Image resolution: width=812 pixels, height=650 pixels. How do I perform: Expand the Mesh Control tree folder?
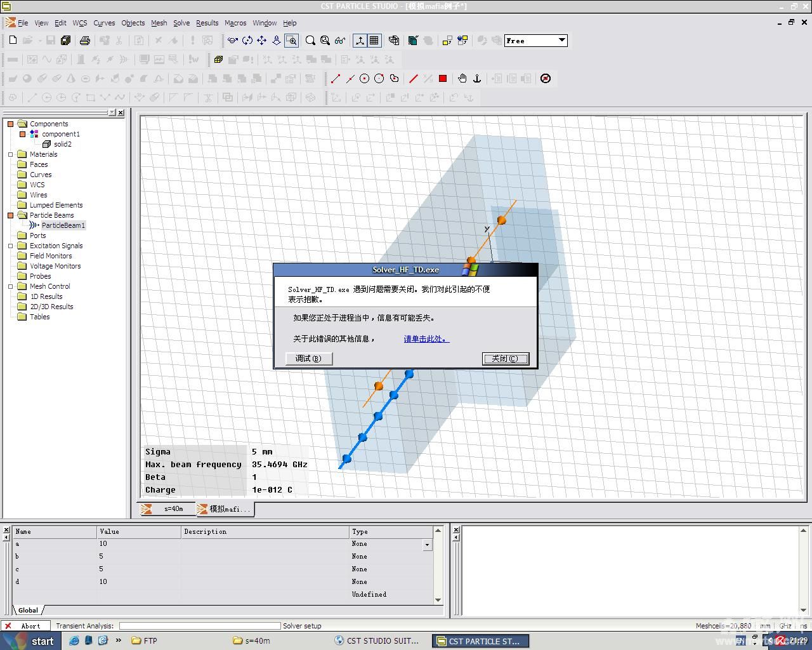pyautogui.click(x=10, y=286)
